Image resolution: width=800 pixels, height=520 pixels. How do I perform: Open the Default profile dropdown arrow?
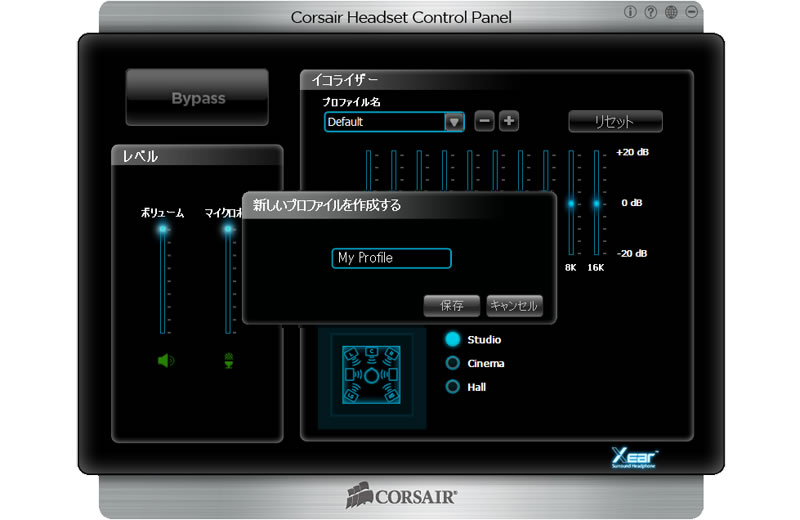[x=454, y=122]
